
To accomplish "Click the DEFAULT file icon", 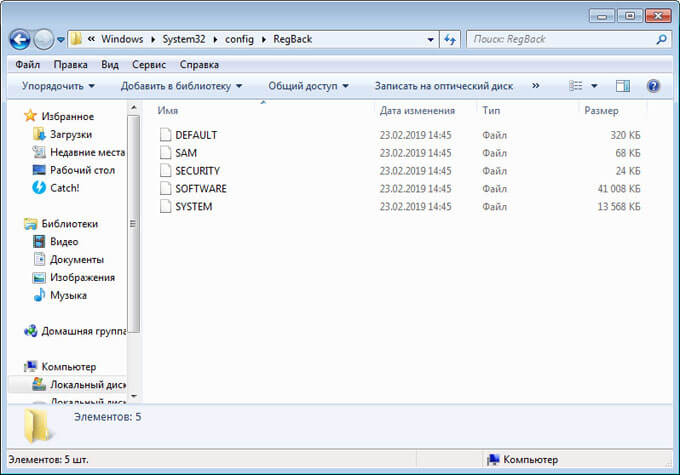I will coord(165,135).
